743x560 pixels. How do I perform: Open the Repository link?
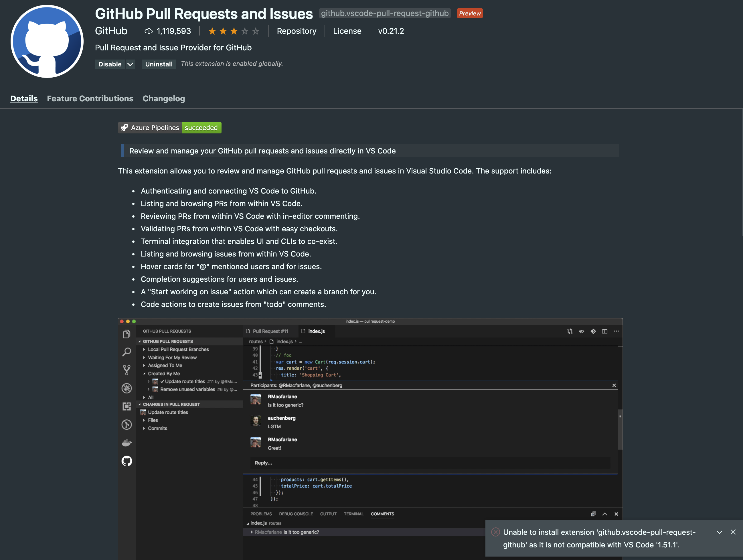coord(297,31)
